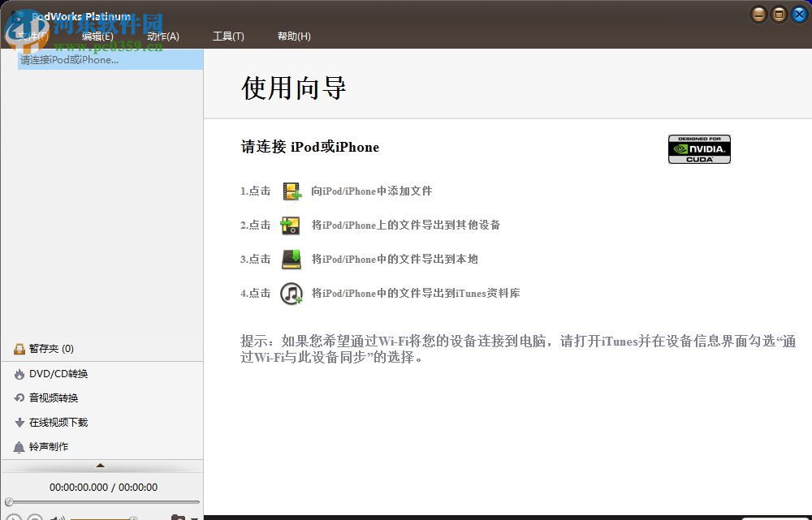Collapse the playback panel with the arrow

[101, 466]
